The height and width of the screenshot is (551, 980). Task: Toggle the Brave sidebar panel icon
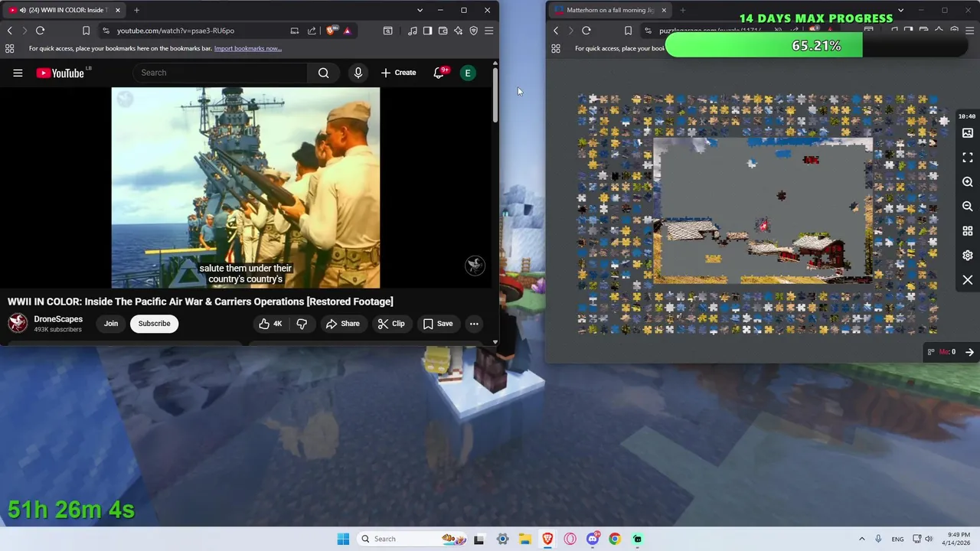427,31
